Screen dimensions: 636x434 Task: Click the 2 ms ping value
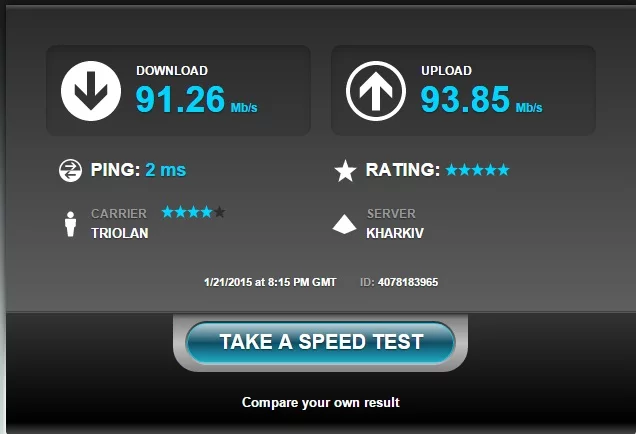pos(165,170)
